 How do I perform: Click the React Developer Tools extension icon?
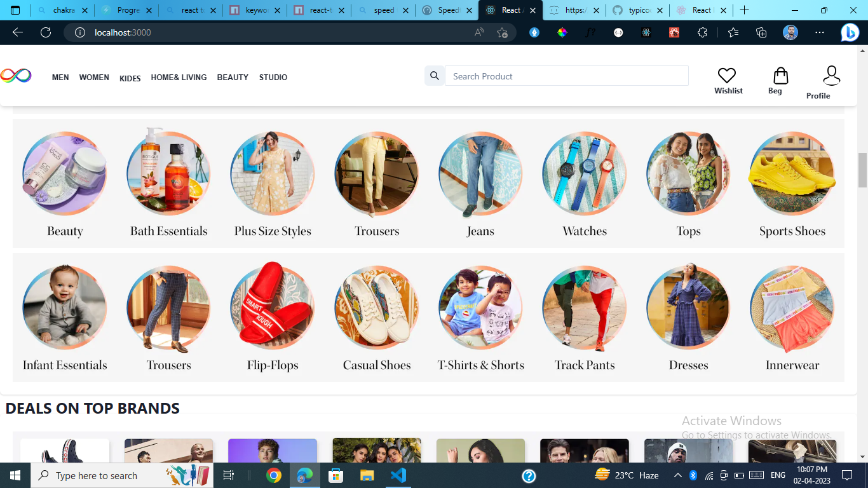click(x=646, y=32)
